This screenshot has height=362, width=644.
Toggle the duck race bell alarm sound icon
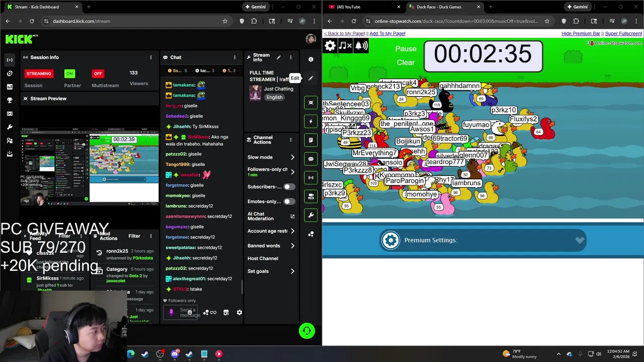coord(362,46)
